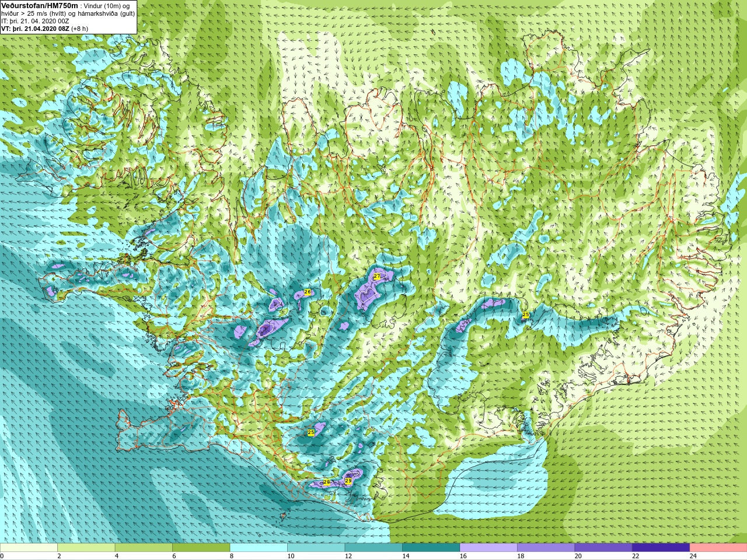The height and width of the screenshot is (560, 747).
Task: Select the legend scale number 20
Action: [x=578, y=556]
